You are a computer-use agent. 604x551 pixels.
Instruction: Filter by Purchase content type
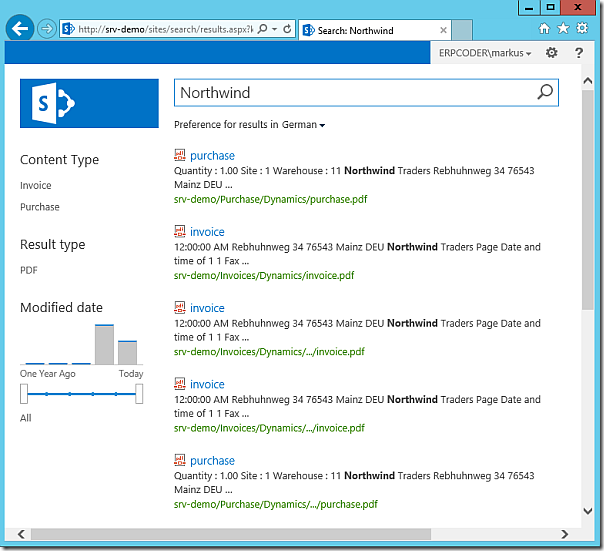point(40,207)
